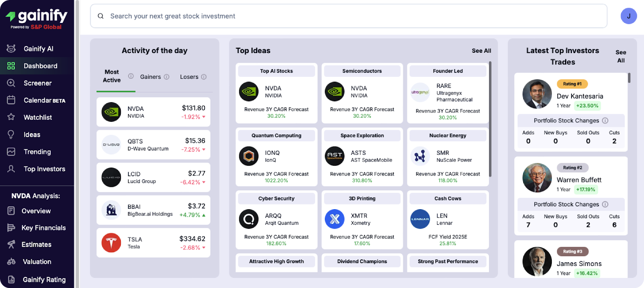Viewport: 644px width, 288px height.
Task: Switch to the Losers tab
Action: point(189,77)
